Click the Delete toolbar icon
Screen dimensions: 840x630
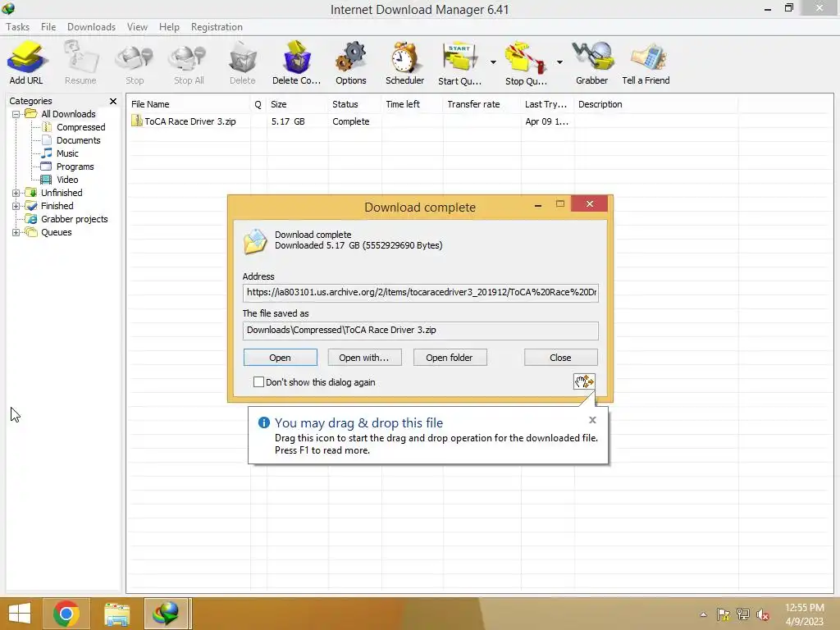[x=242, y=63]
